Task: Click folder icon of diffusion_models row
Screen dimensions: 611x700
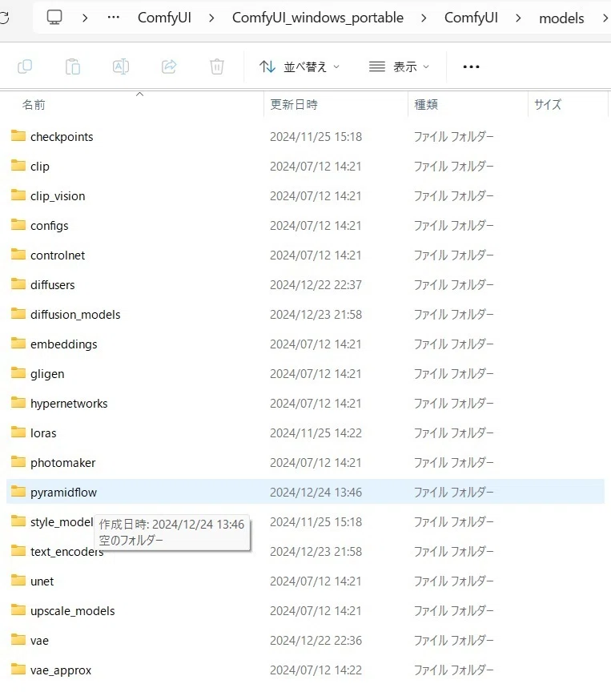Action: click(x=18, y=313)
